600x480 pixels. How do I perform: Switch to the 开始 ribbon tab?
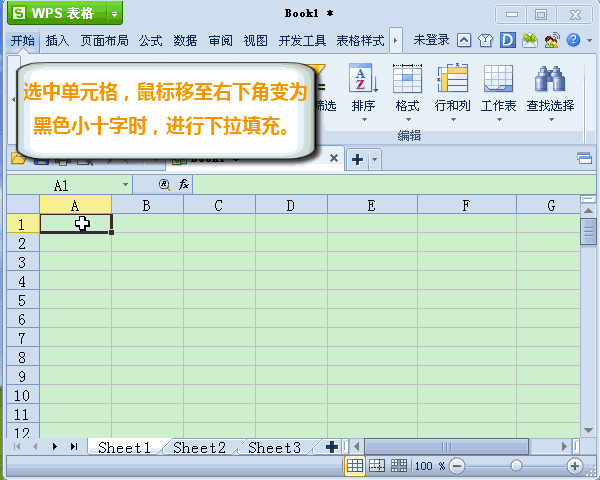coord(23,40)
